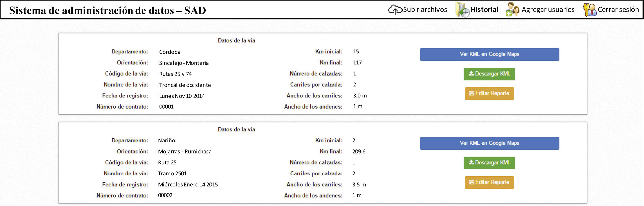View Nariño route KML in Google Maps
This screenshot has height=206, width=644.
point(489,143)
